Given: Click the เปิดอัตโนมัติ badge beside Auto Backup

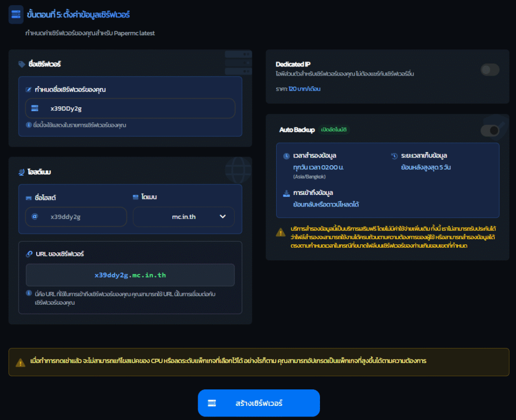Looking at the screenshot, I should pos(335,130).
